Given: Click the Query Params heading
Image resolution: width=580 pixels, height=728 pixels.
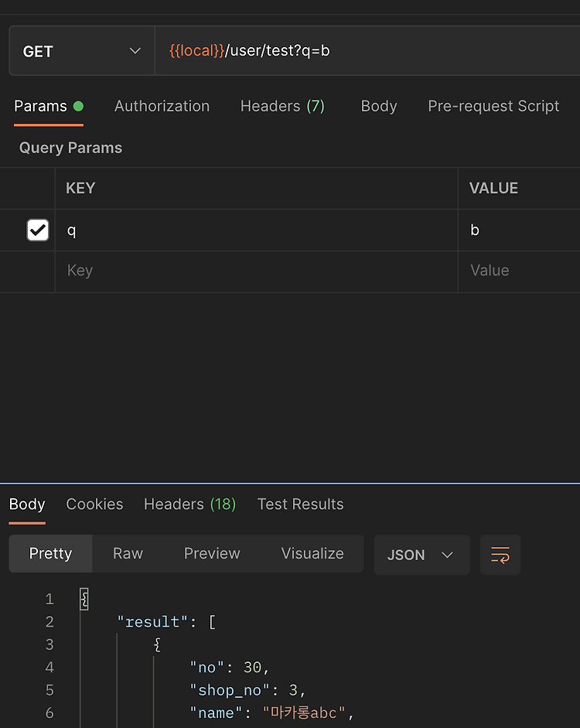Looking at the screenshot, I should pyautogui.click(x=70, y=148).
